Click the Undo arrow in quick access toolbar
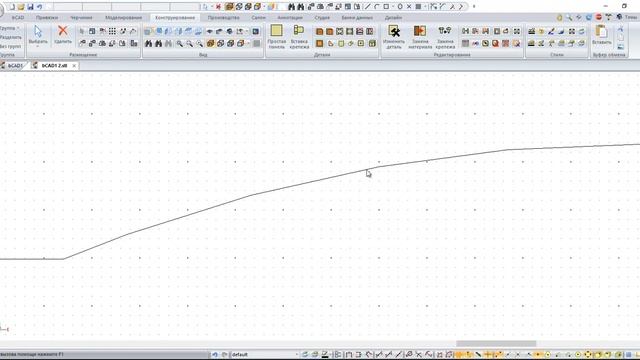Viewport: 640px width, 360px height. (x=40, y=7)
